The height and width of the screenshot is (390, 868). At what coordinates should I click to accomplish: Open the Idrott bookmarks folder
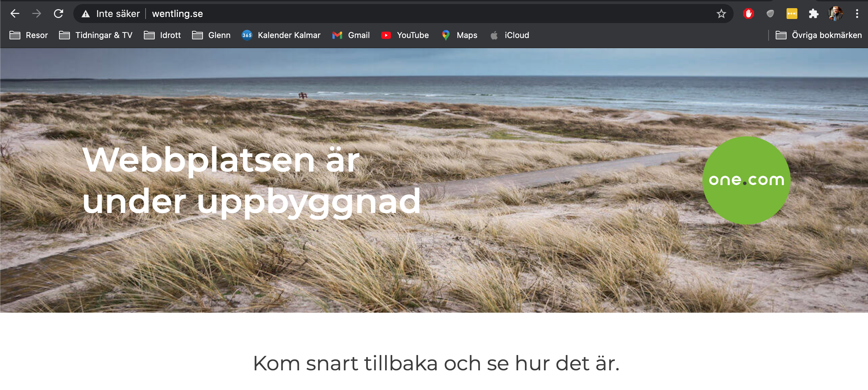[162, 35]
